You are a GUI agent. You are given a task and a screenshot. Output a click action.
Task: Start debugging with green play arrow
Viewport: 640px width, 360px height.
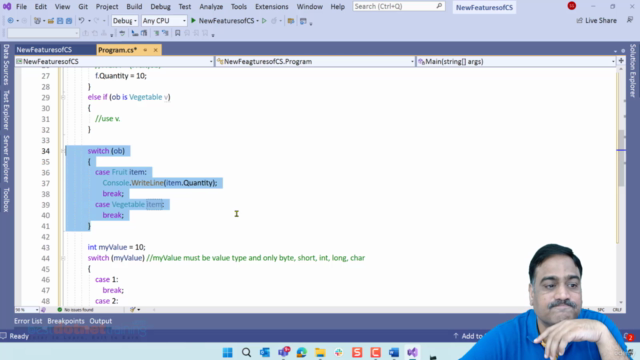pos(193,20)
